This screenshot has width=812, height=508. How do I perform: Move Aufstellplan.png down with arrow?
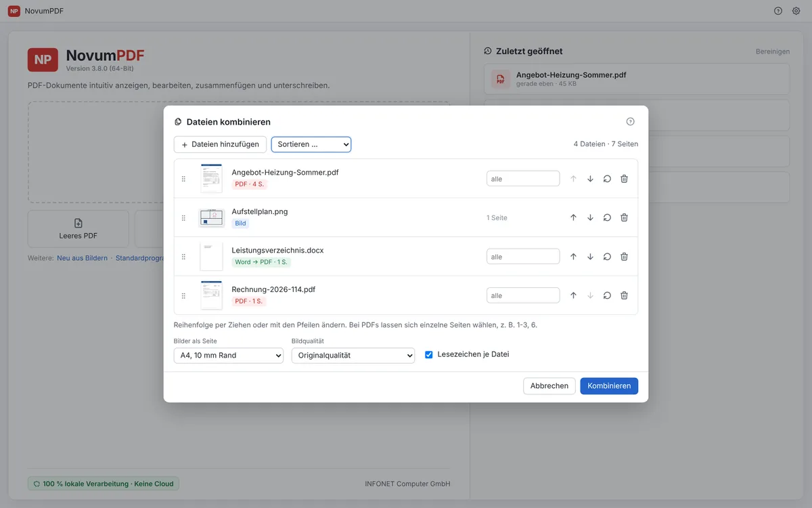coord(590,217)
